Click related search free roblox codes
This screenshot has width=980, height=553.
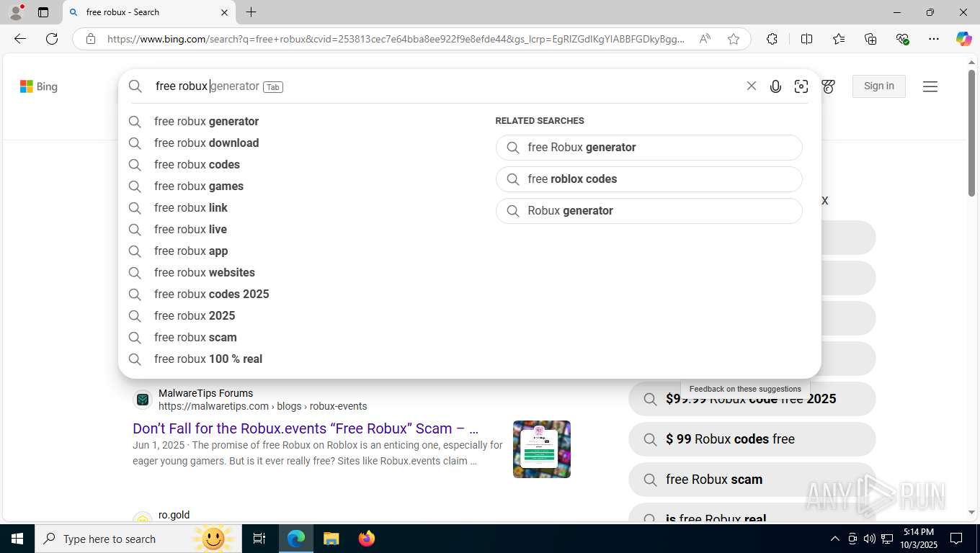(649, 179)
